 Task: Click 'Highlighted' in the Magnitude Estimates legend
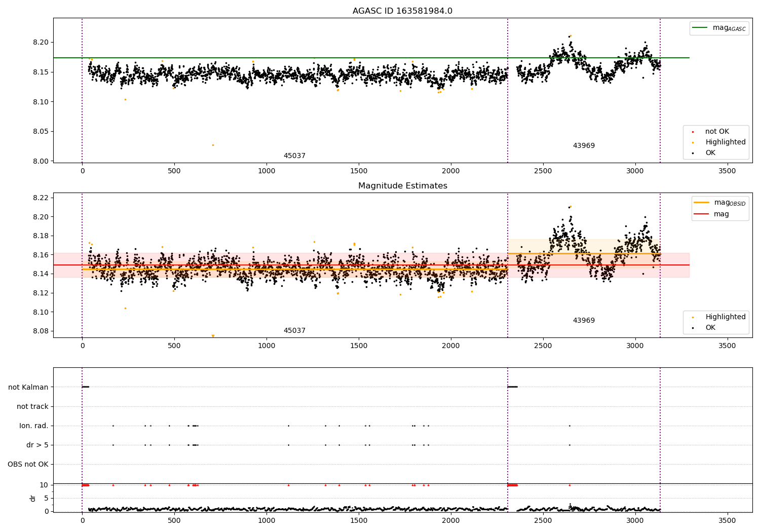[x=719, y=317]
